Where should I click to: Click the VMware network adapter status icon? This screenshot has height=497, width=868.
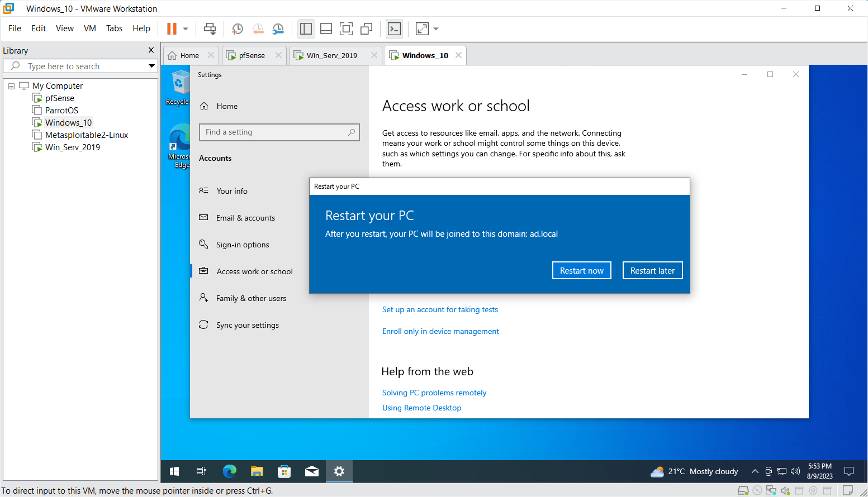point(771,491)
